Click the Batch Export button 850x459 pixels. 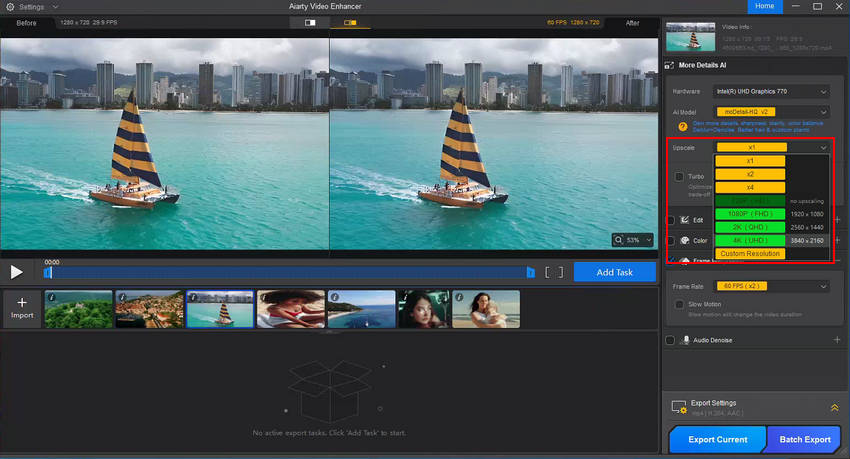point(804,439)
